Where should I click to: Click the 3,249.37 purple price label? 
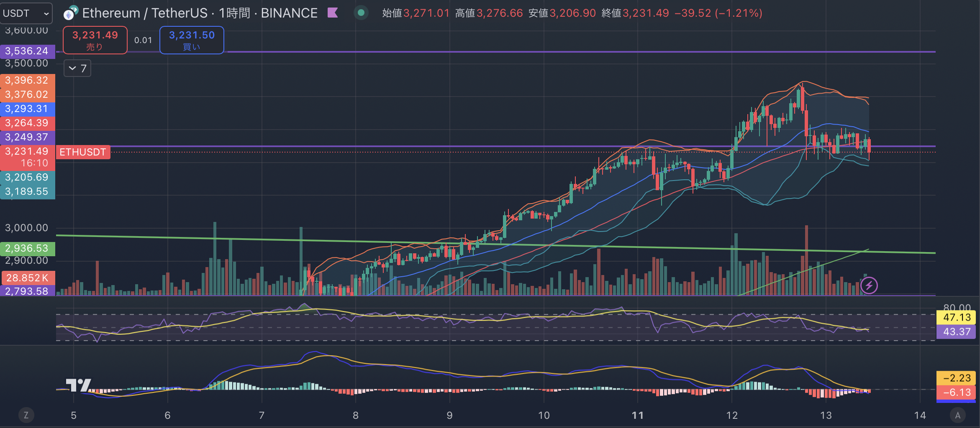(x=27, y=137)
